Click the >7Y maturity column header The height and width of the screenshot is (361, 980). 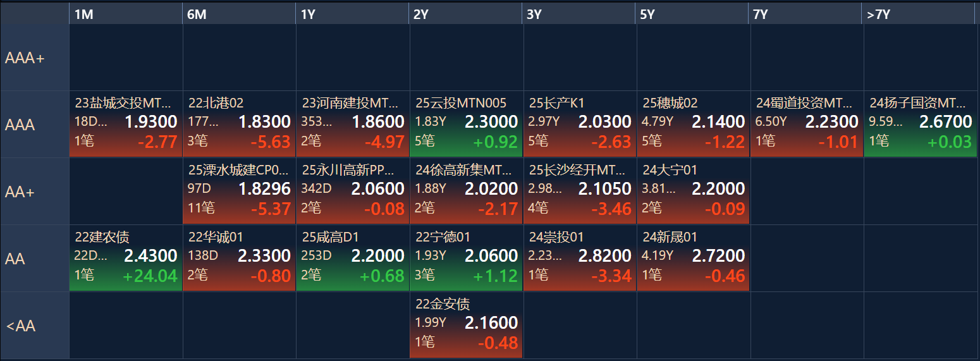(919, 14)
